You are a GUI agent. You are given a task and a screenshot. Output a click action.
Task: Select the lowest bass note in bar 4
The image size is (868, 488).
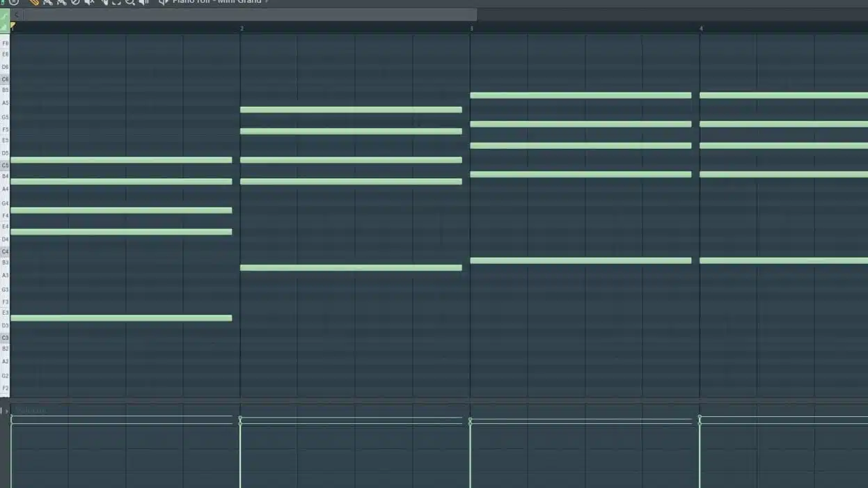[784, 260]
